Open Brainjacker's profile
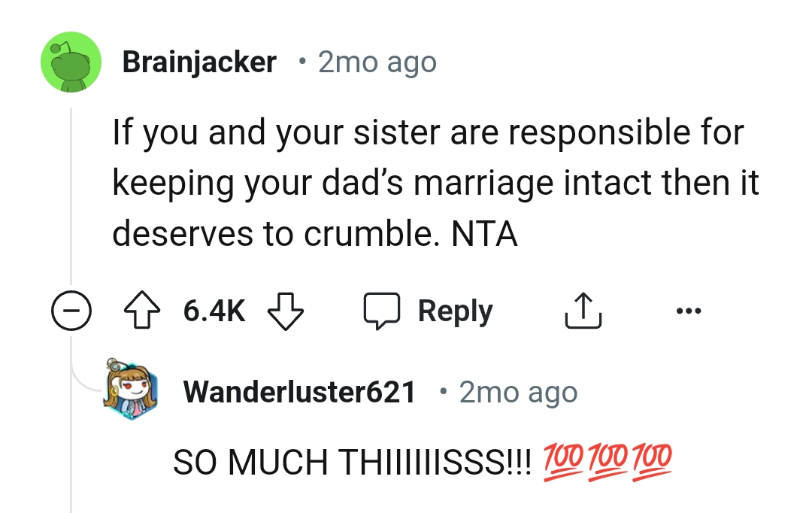The width and height of the screenshot is (812, 513). 200,62
